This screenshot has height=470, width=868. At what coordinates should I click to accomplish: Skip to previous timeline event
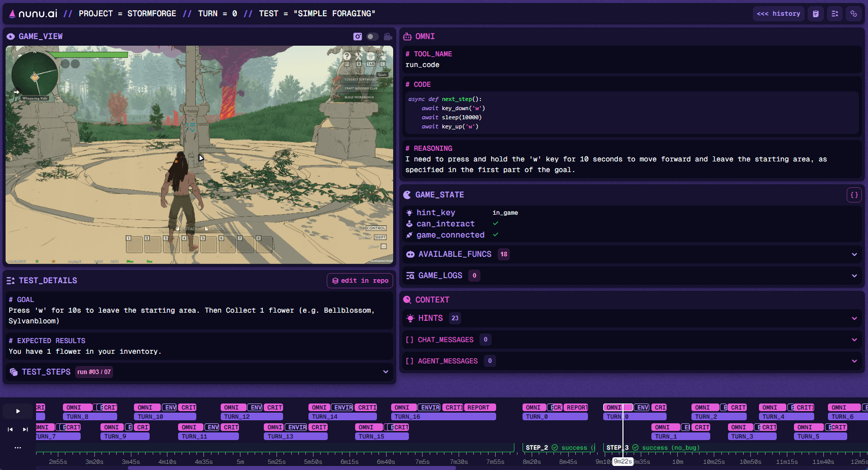[x=10, y=429]
